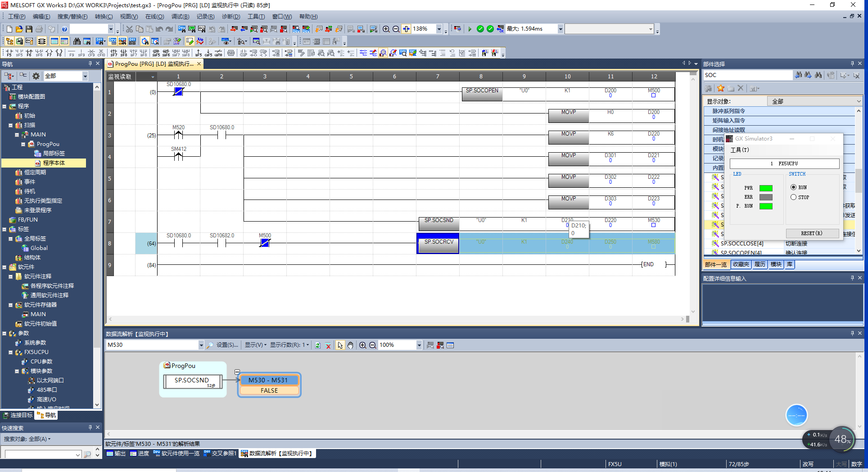Switch to the 输出 tab
The height and width of the screenshot is (472, 868).
116,454
